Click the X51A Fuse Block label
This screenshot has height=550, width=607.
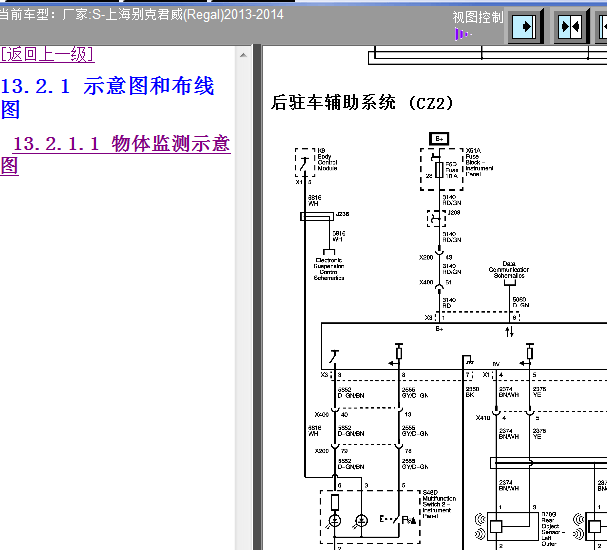[x=479, y=162]
